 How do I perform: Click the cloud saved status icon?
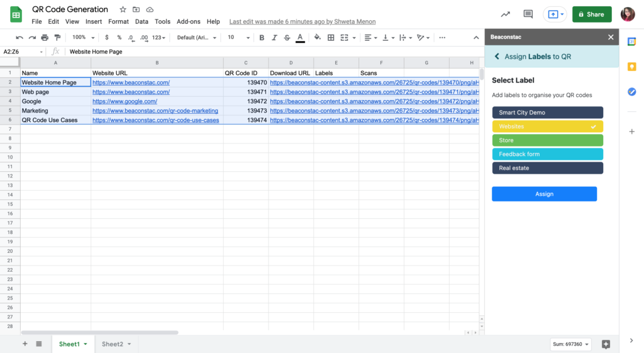pos(150,9)
